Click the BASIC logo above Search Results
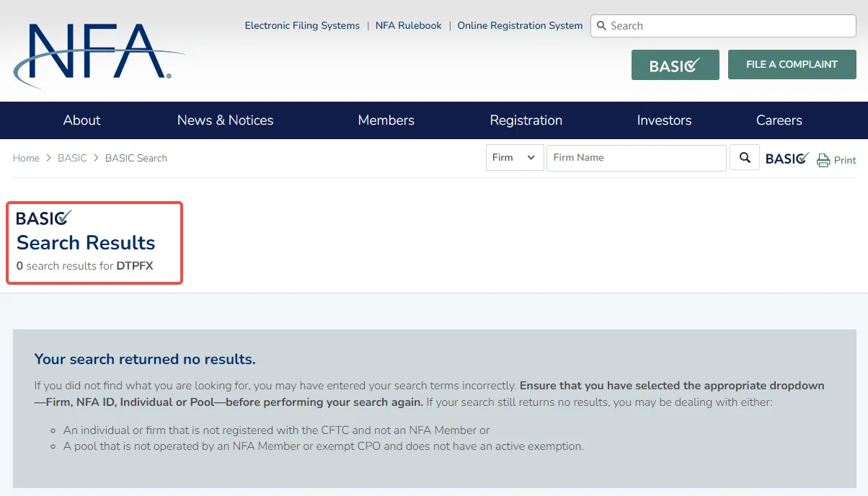868x496 pixels. [x=44, y=218]
